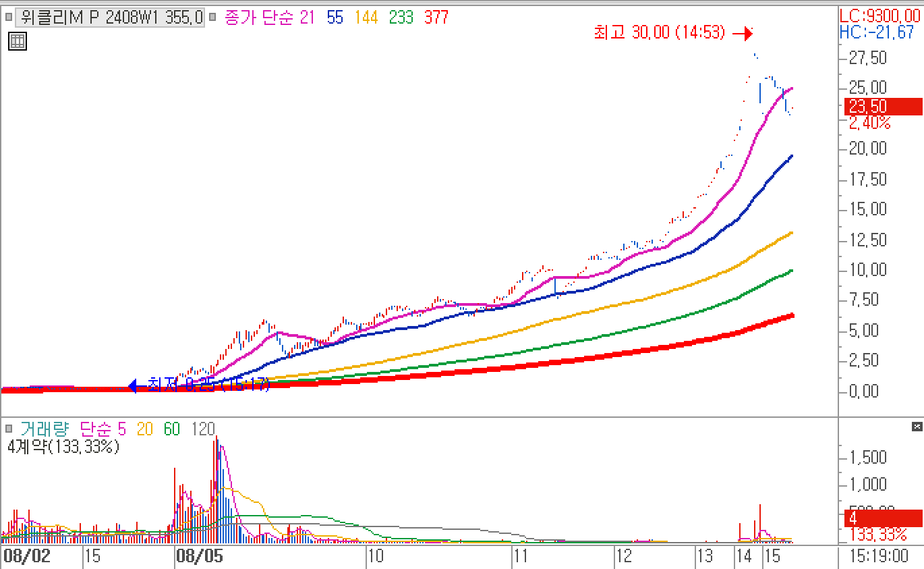Click the red 23,50 current price tag
924x569 pixels.
[x=883, y=107]
